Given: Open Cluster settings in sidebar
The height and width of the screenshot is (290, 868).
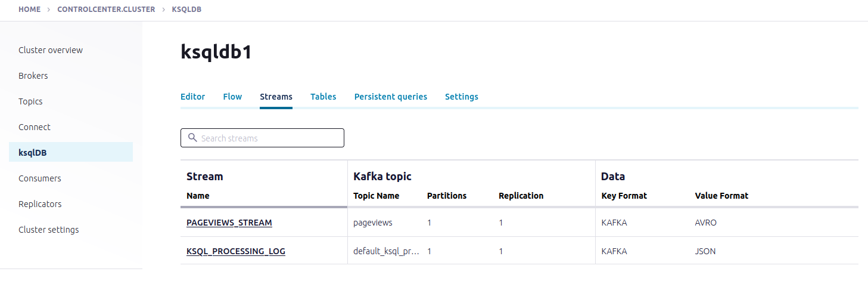Looking at the screenshot, I should [x=49, y=230].
